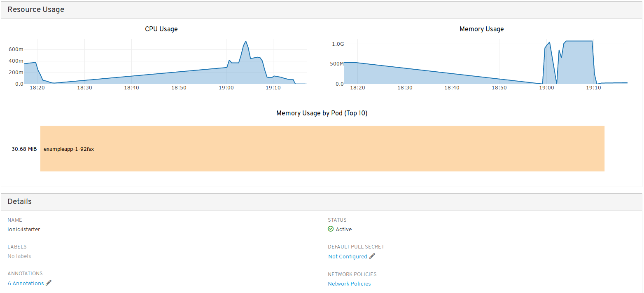Click the edit pencil next to 6 Annotations
644x293 pixels.
pyautogui.click(x=49, y=283)
